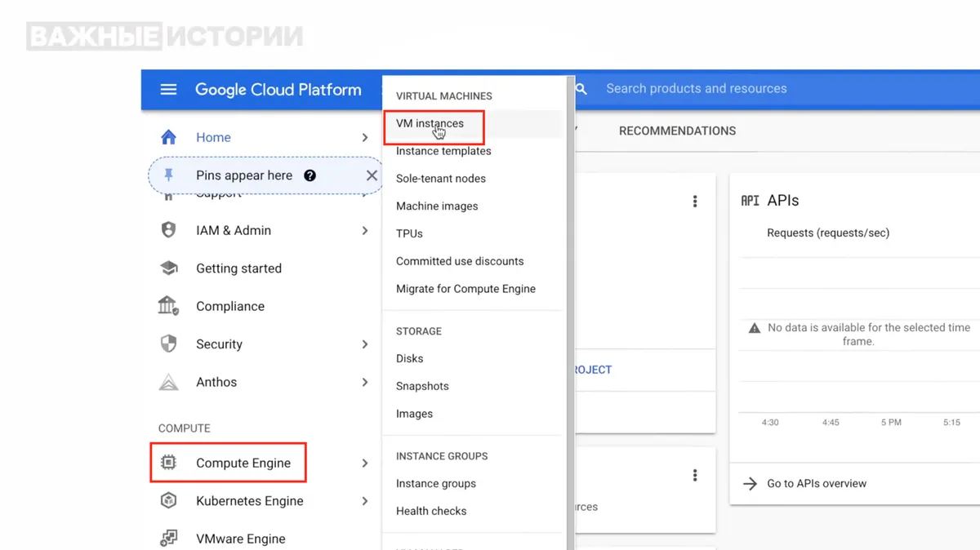Click the '5 PM' chart axis label
The image size is (980, 550).
tap(891, 423)
